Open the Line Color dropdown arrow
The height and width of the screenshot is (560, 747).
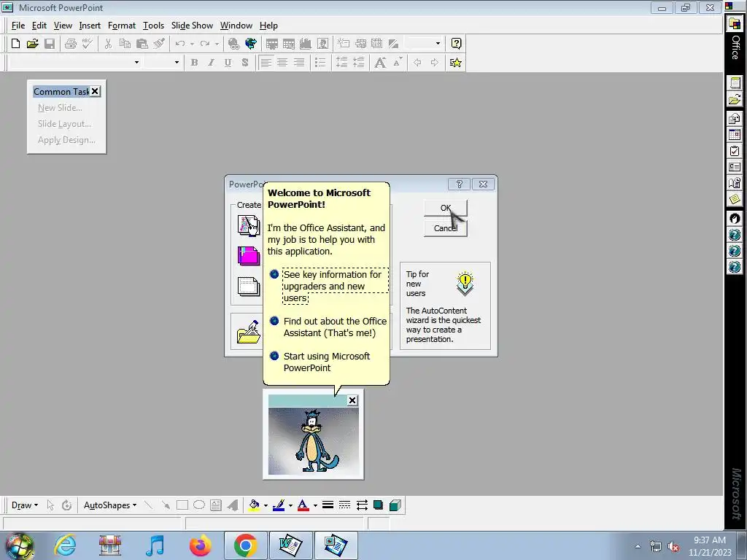pyautogui.click(x=290, y=506)
